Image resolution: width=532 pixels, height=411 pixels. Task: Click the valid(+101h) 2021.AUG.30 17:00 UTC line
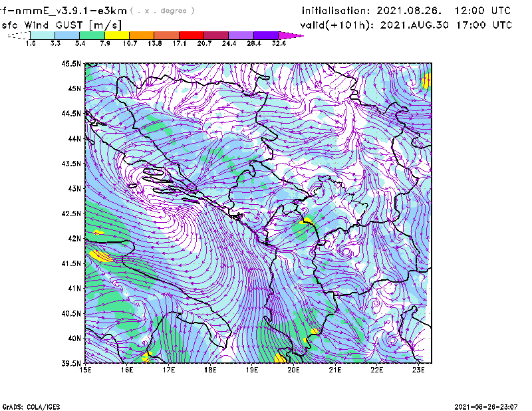[406, 25]
